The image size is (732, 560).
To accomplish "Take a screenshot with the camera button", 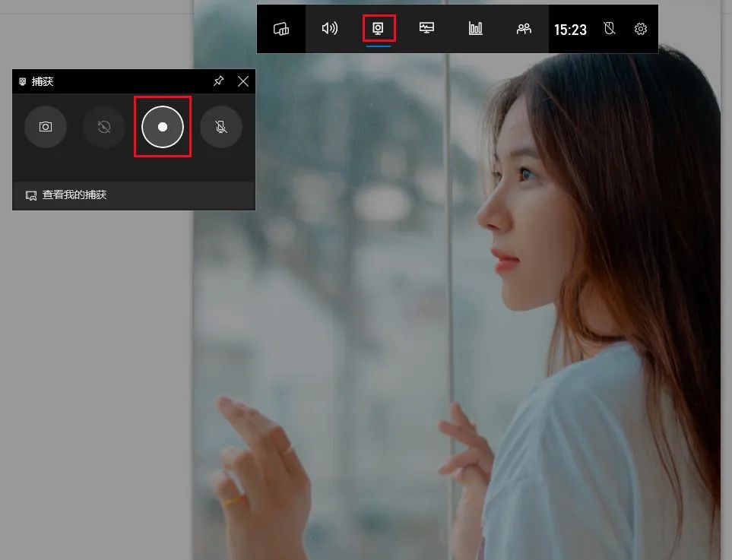I will tap(46, 127).
